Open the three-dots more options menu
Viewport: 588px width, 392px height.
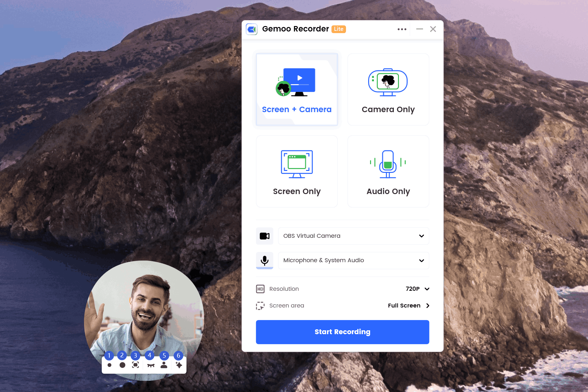pos(402,29)
